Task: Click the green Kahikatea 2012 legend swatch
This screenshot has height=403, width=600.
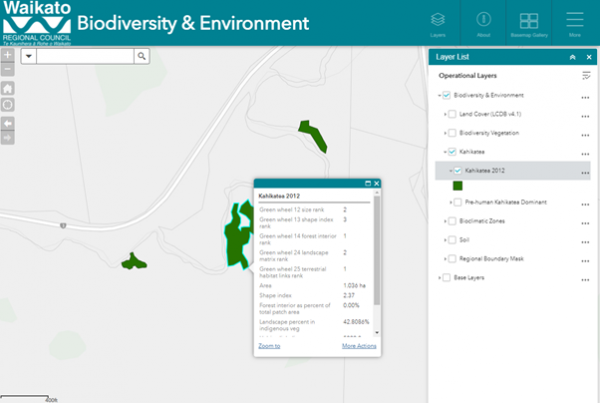Action: tap(458, 186)
